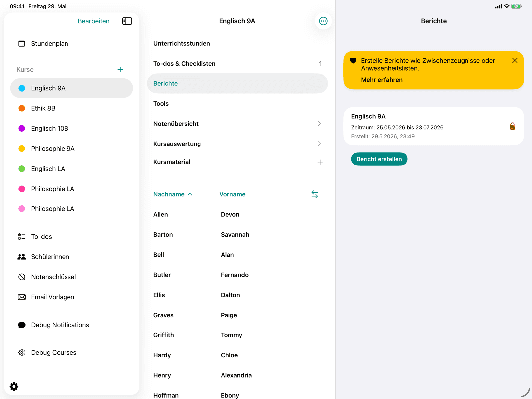Click the cellular signal bars icon
The height and width of the screenshot is (399, 532).
(x=498, y=6)
